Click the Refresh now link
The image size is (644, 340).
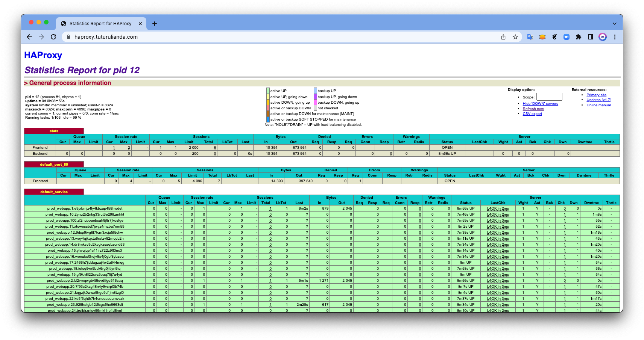[x=533, y=109]
